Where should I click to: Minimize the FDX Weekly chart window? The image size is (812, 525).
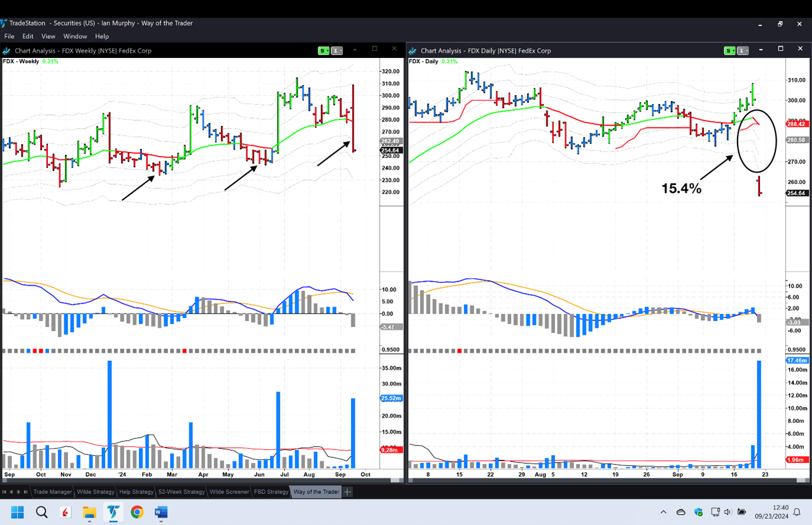pos(355,50)
